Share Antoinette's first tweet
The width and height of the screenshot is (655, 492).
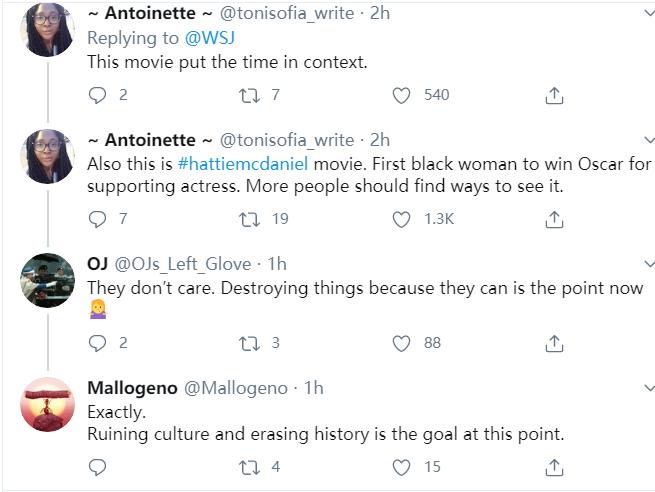click(555, 95)
